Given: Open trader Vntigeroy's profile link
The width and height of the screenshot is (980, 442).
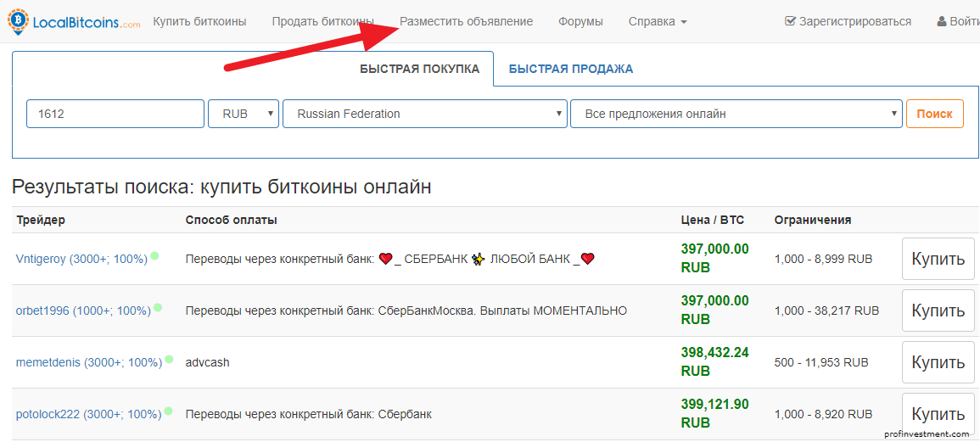Looking at the screenshot, I should pyautogui.click(x=81, y=259).
